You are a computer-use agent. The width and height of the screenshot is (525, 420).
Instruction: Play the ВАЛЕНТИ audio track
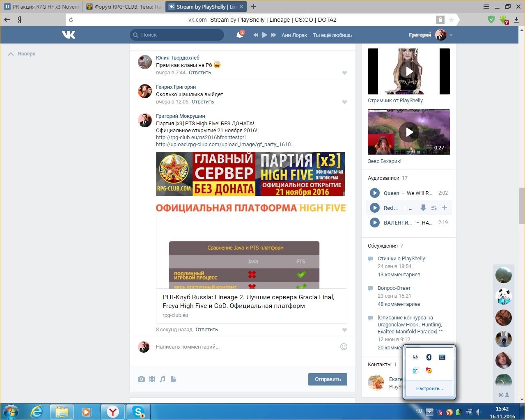point(374,223)
